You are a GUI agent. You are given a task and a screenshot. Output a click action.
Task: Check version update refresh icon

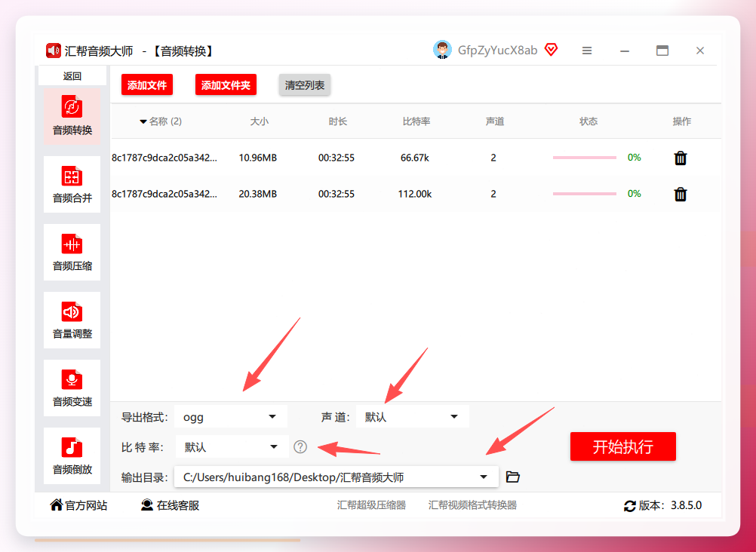pyautogui.click(x=630, y=506)
